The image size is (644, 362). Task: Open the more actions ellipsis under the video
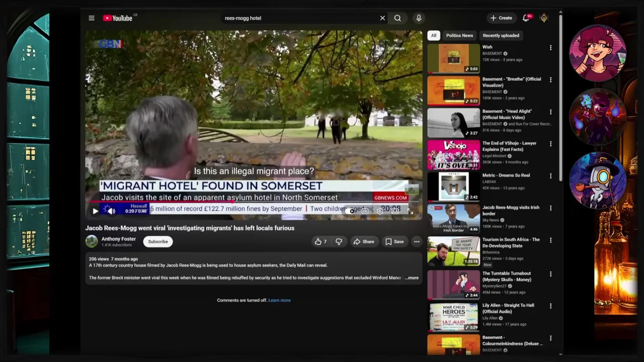pyautogui.click(x=417, y=242)
